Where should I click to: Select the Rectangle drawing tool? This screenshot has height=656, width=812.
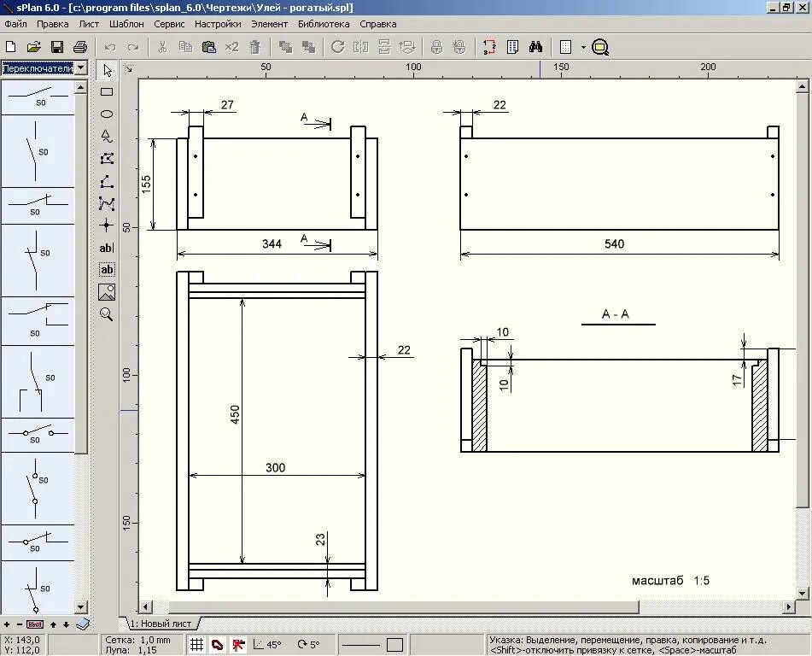[x=107, y=91]
